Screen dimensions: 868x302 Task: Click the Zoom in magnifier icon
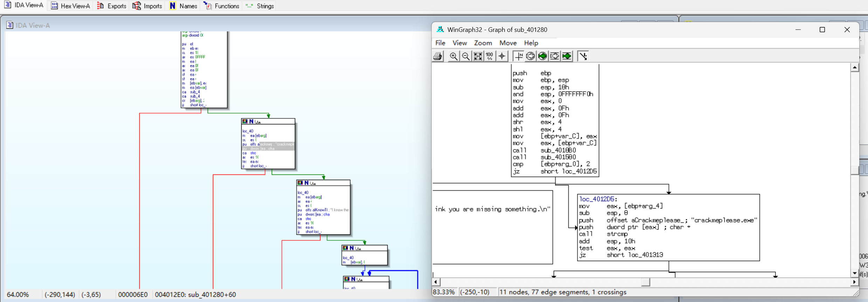(453, 56)
